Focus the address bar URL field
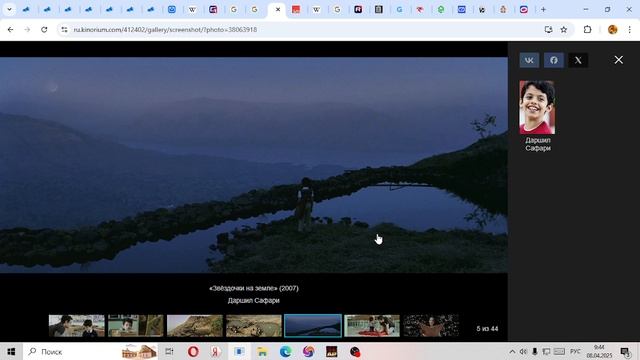The image size is (640, 360). click(302, 29)
